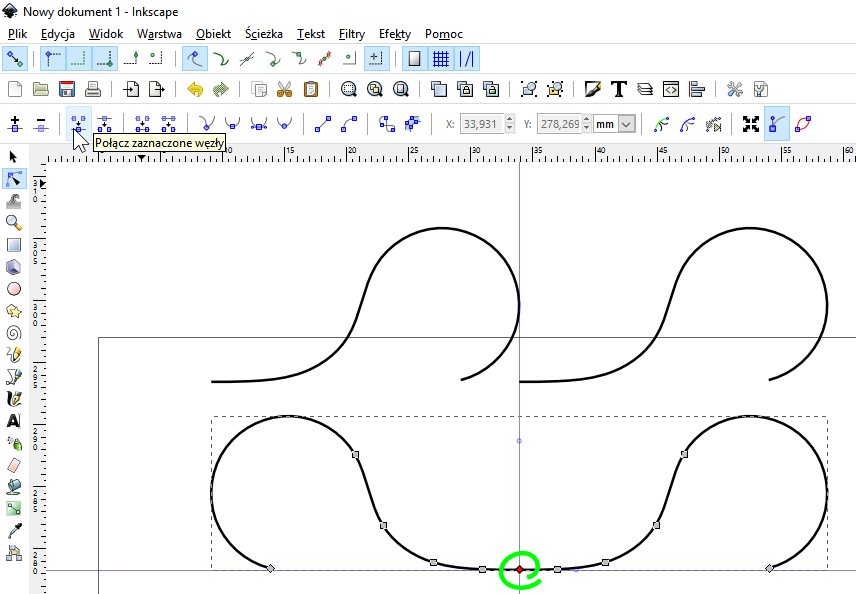
Task: Click the insert new nodes icon
Action: [15, 124]
